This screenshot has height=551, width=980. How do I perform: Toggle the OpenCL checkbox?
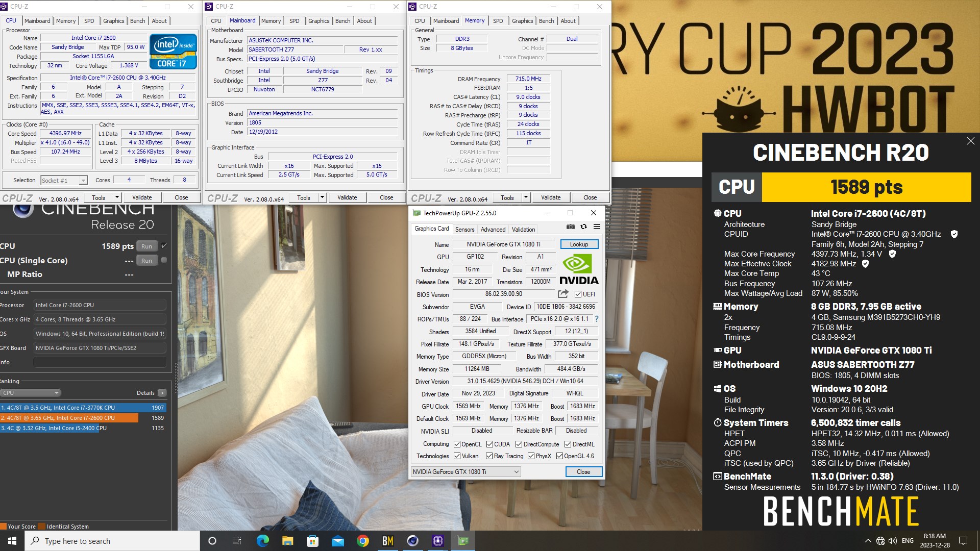point(457,444)
